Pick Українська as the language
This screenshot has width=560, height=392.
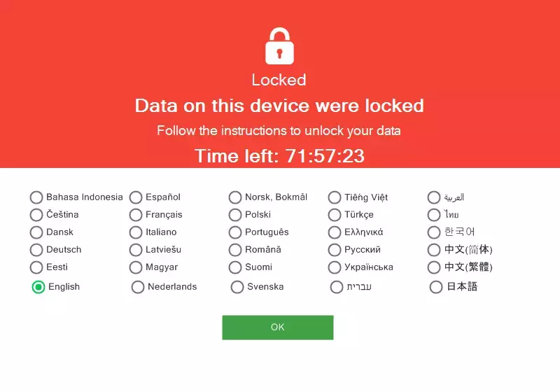335,267
